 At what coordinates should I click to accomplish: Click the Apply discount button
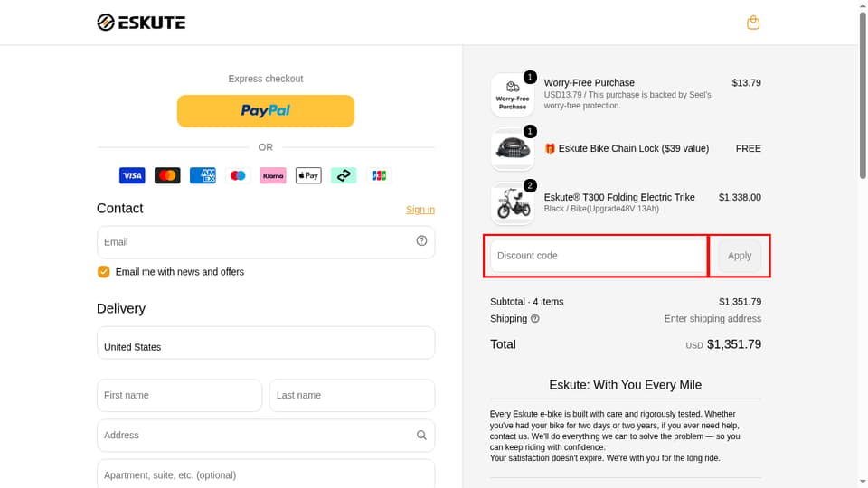740,256
